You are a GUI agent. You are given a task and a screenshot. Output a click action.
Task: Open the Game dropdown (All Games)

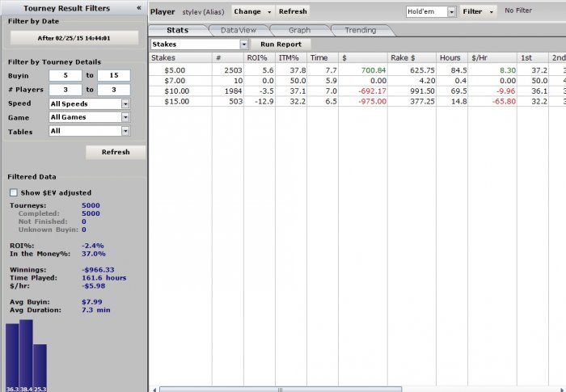[90, 117]
